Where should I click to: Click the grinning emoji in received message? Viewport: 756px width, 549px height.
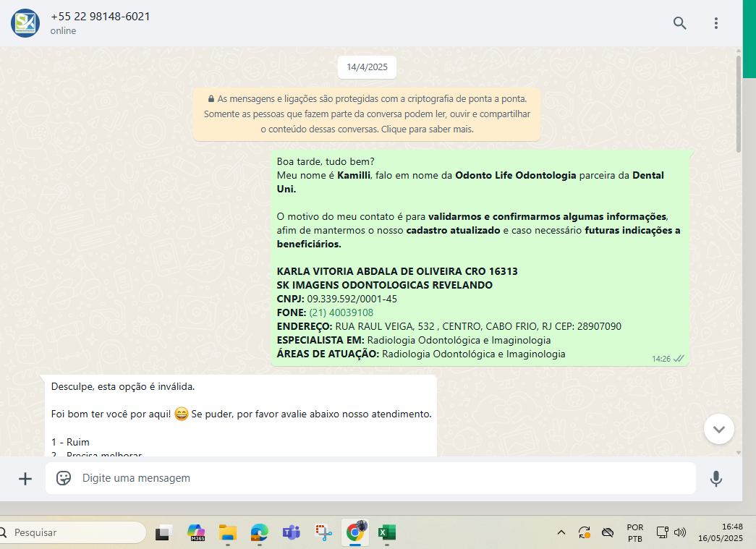click(x=182, y=414)
